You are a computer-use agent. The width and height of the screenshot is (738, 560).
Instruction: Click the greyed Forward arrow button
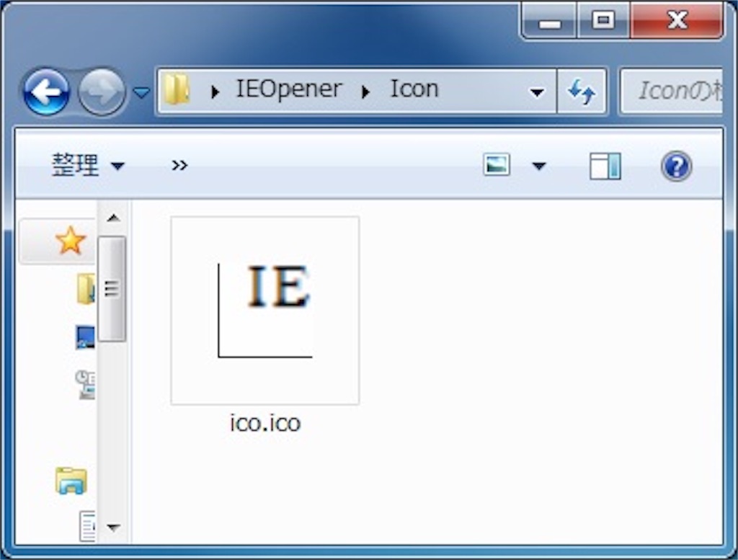click(101, 92)
